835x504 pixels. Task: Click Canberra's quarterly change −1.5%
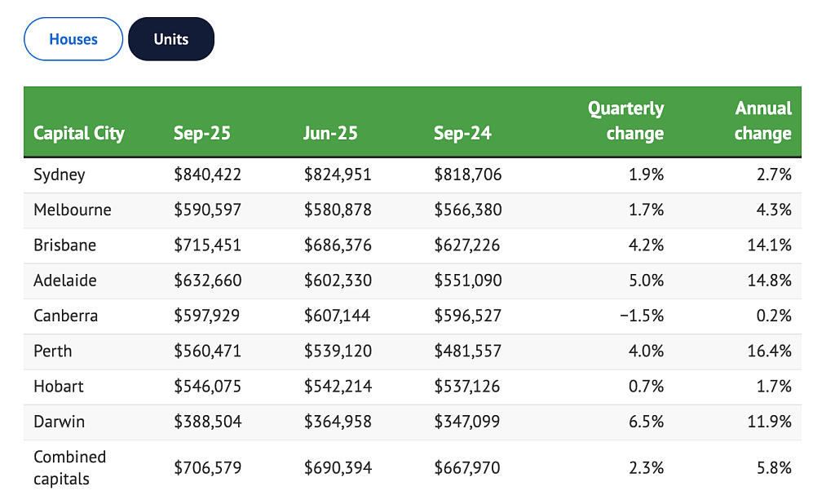click(642, 316)
